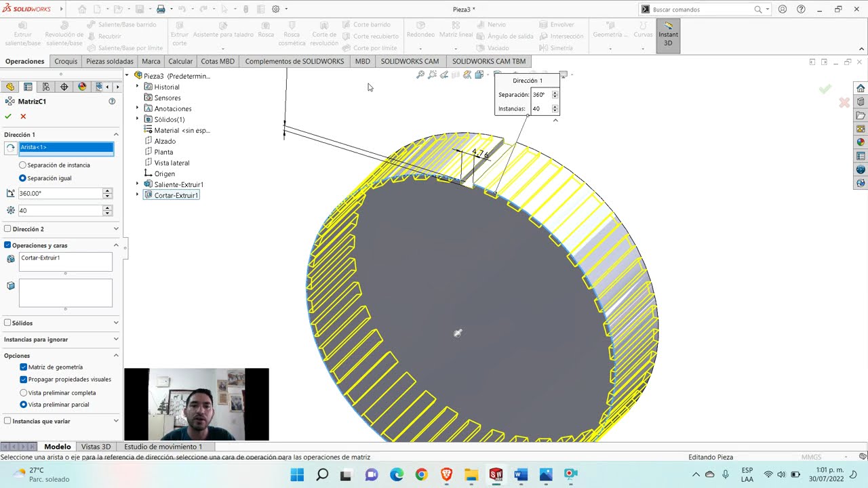The width and height of the screenshot is (868, 488).
Task: Open ConfigurationManager tab
Action: coord(46,87)
